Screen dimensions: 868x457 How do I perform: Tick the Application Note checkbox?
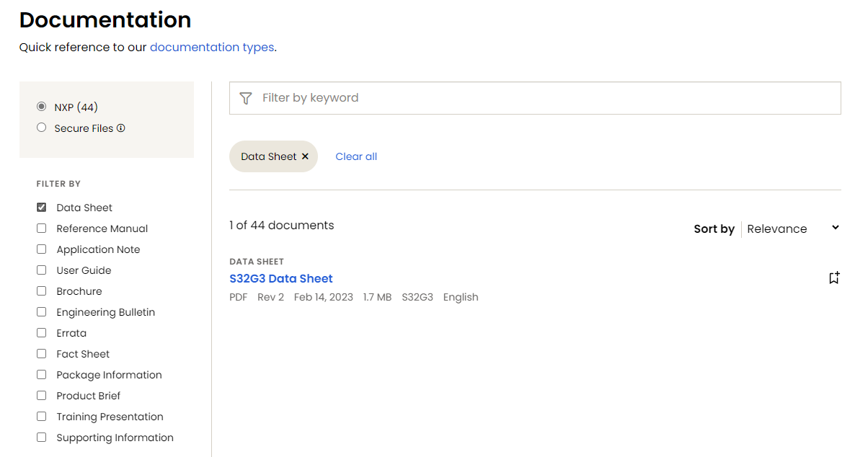pyautogui.click(x=41, y=249)
